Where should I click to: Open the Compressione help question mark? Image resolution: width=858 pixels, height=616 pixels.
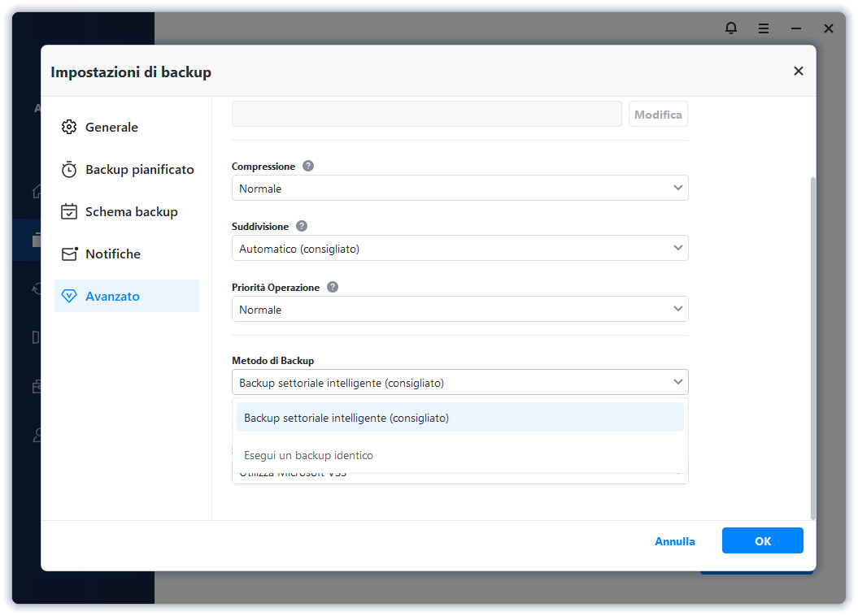(308, 166)
